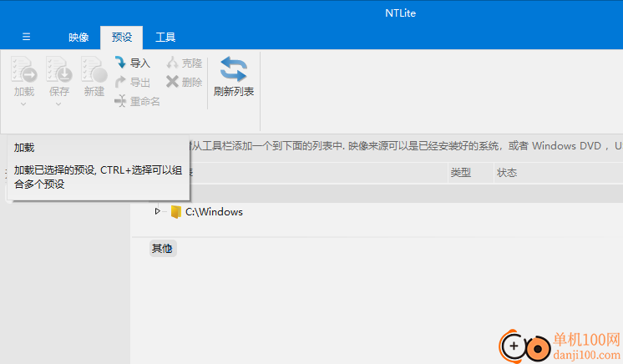Click the 导入 import button
Image resolution: width=623 pixels, height=364 pixels.
point(133,63)
